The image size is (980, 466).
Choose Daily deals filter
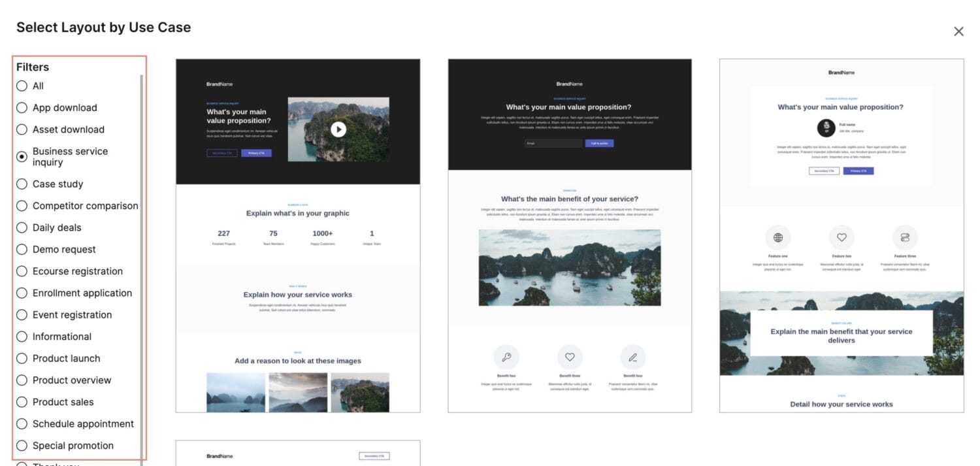pos(22,227)
